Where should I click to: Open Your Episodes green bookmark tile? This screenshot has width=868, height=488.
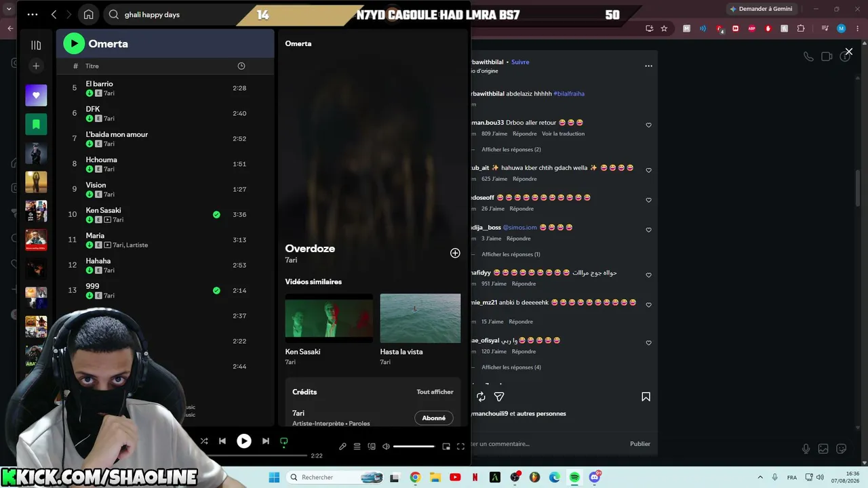tap(36, 125)
